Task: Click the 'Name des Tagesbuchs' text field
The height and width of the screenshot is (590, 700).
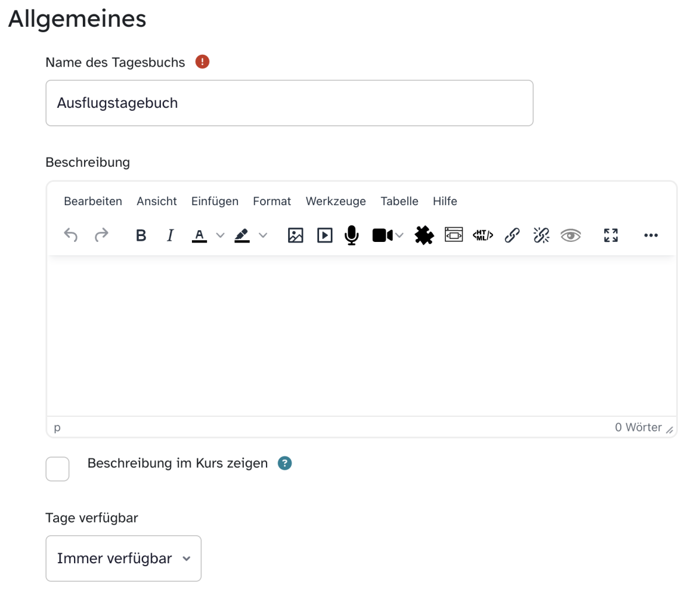Action: [289, 103]
